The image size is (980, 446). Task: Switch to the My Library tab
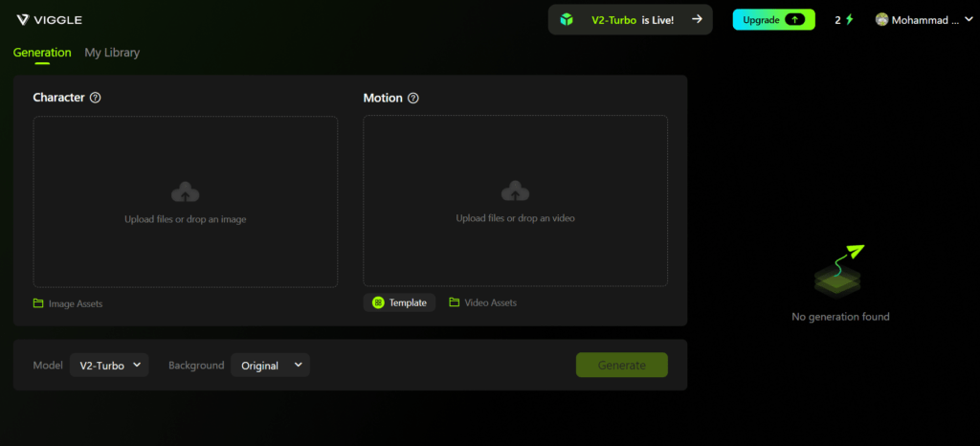(112, 53)
